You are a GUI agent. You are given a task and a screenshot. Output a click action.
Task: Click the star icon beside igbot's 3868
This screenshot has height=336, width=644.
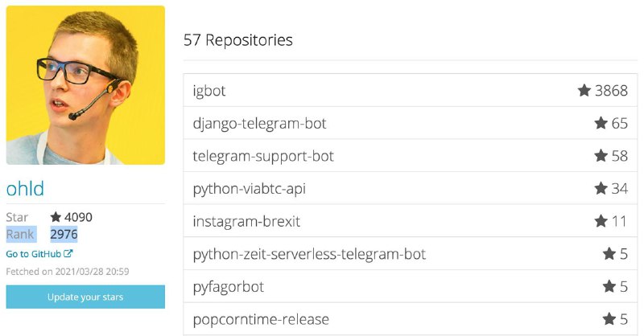coord(584,90)
